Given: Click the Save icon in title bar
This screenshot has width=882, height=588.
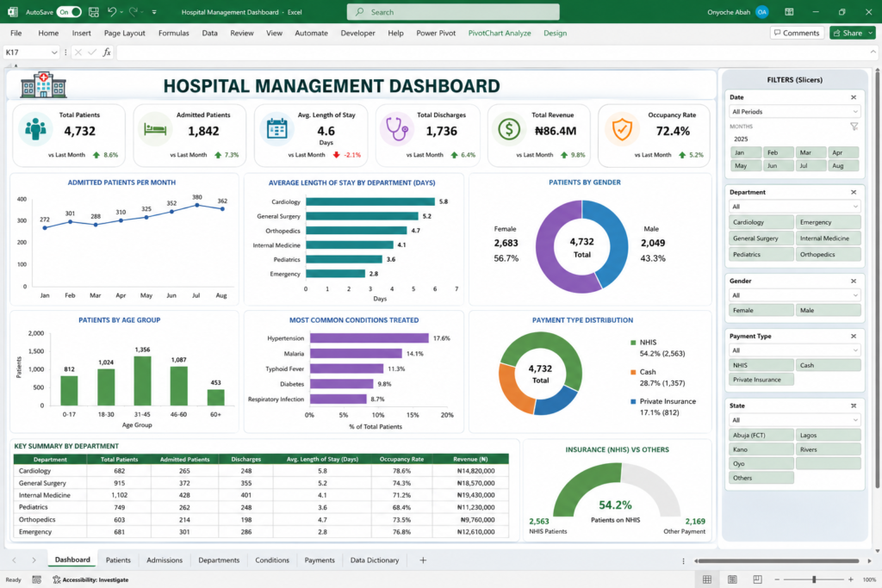Looking at the screenshot, I should tap(94, 12).
